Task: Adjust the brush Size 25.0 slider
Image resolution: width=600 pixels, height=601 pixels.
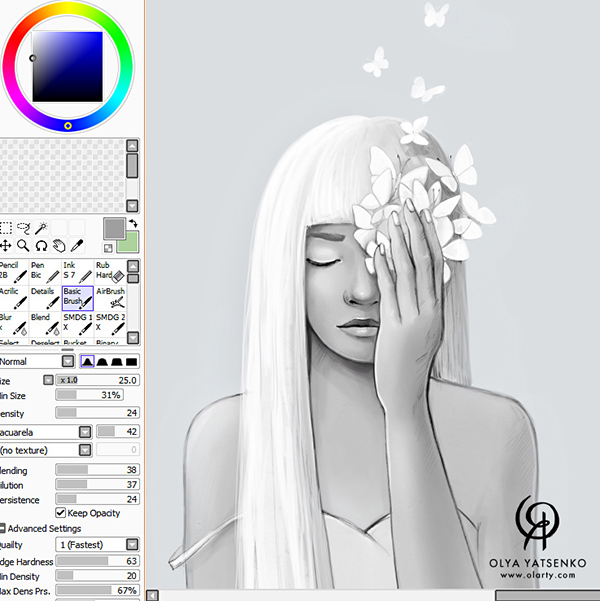Action: point(97,380)
